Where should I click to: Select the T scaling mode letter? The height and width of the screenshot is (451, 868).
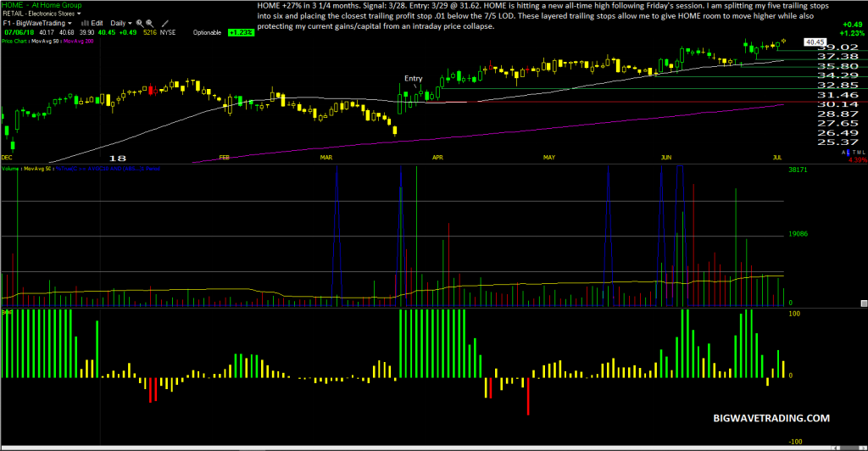[854, 153]
